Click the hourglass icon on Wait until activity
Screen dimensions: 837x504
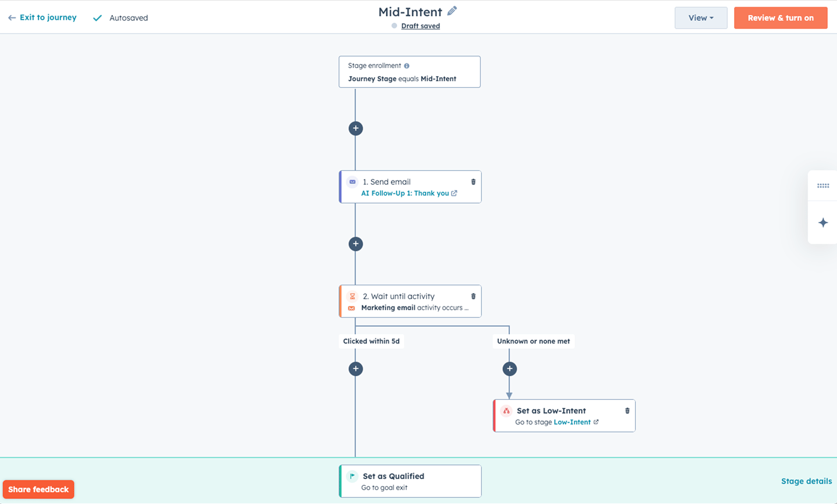tap(352, 296)
